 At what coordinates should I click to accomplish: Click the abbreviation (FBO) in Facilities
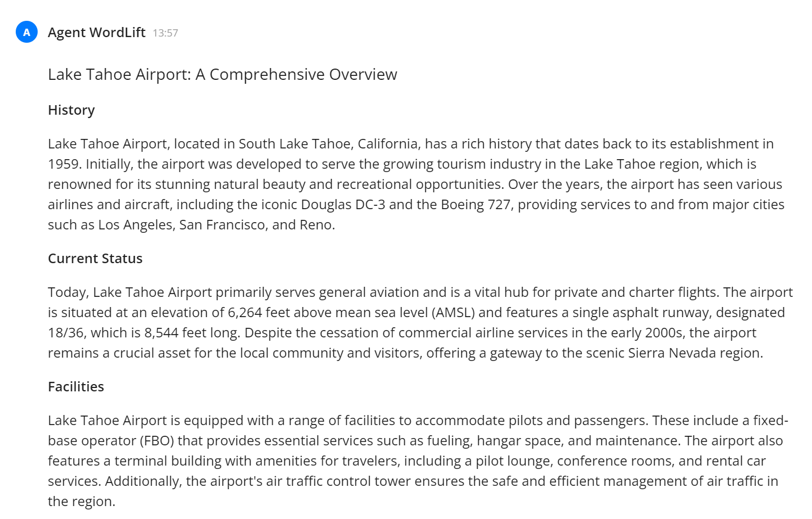[157, 441]
